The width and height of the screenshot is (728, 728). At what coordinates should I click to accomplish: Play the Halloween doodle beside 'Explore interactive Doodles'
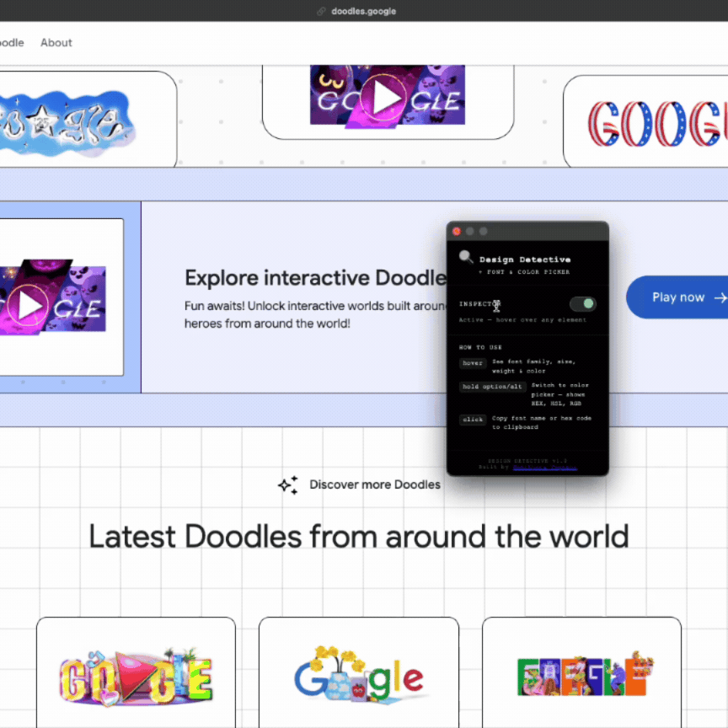pyautogui.click(x=28, y=306)
